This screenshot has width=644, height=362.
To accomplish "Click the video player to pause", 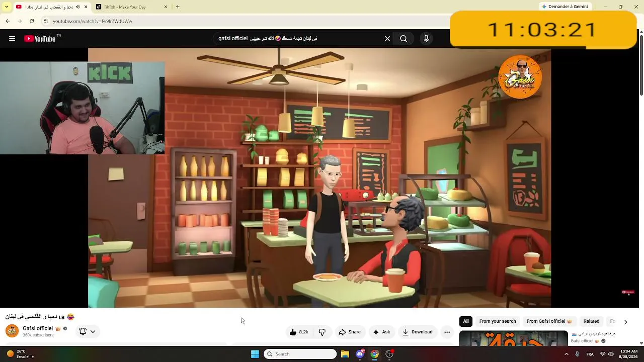I will (319, 177).
